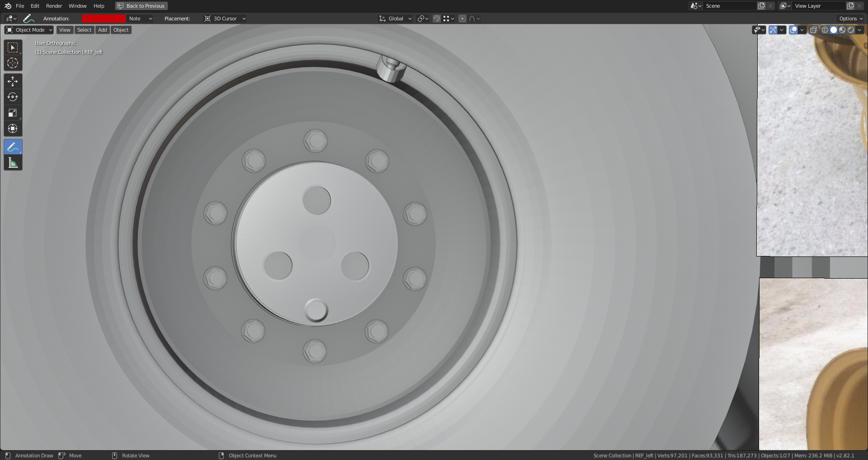The image size is (868, 460).
Task: Open the 3D Cursor placement dropdown
Action: point(225,19)
